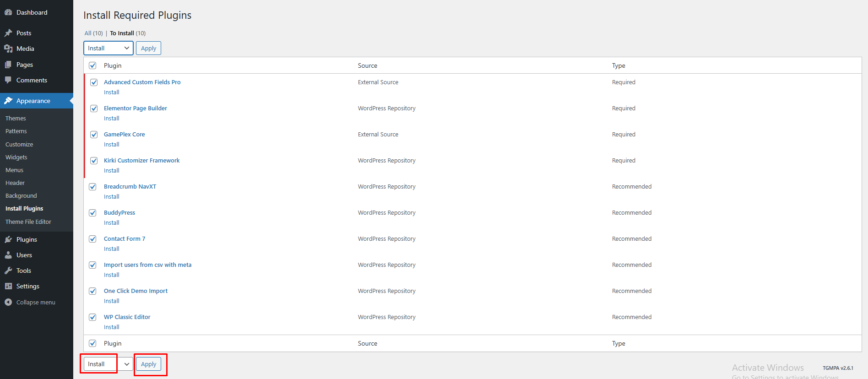The width and height of the screenshot is (868, 379).
Task: Open Media via its sidebar icon
Action: tap(8, 49)
